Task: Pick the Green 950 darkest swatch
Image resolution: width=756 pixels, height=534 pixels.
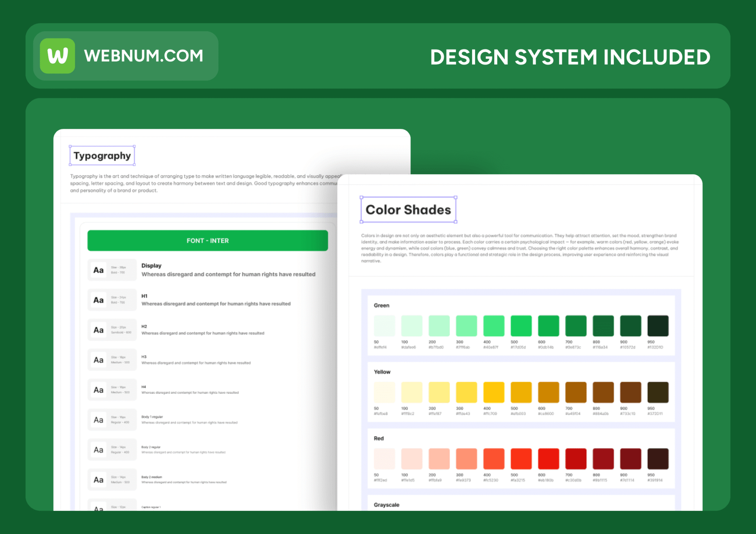Action: click(x=657, y=326)
